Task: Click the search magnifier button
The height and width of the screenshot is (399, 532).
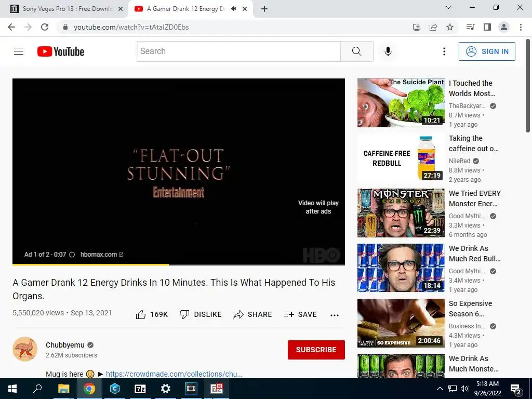Action: [356, 51]
